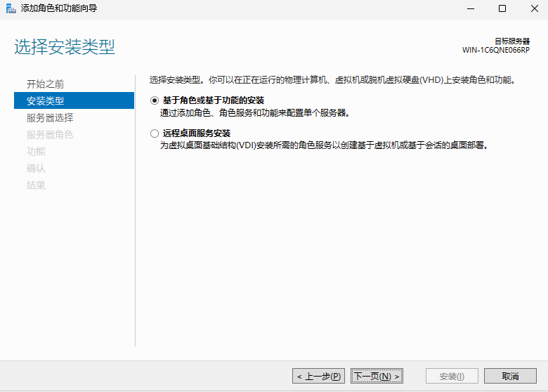Image resolution: width=548 pixels, height=392 pixels.
Task: Click the VDI description under 远程桌面服务安装
Action: (x=324, y=145)
